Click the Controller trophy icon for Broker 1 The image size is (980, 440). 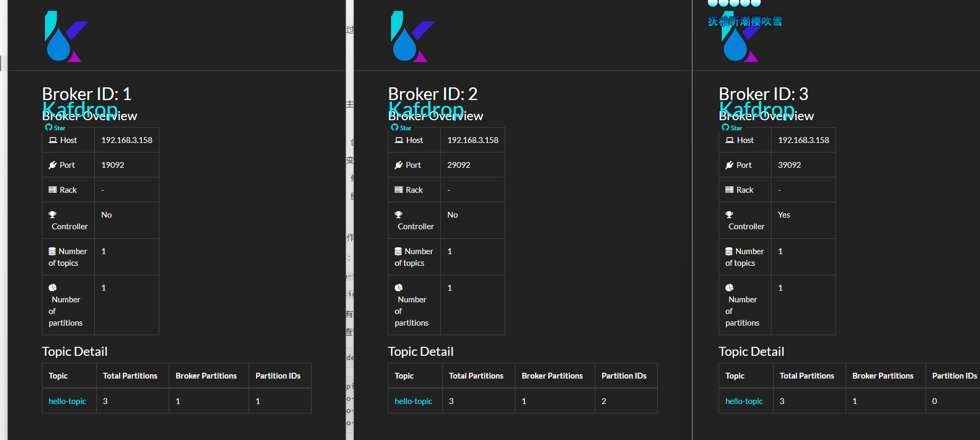click(52, 215)
